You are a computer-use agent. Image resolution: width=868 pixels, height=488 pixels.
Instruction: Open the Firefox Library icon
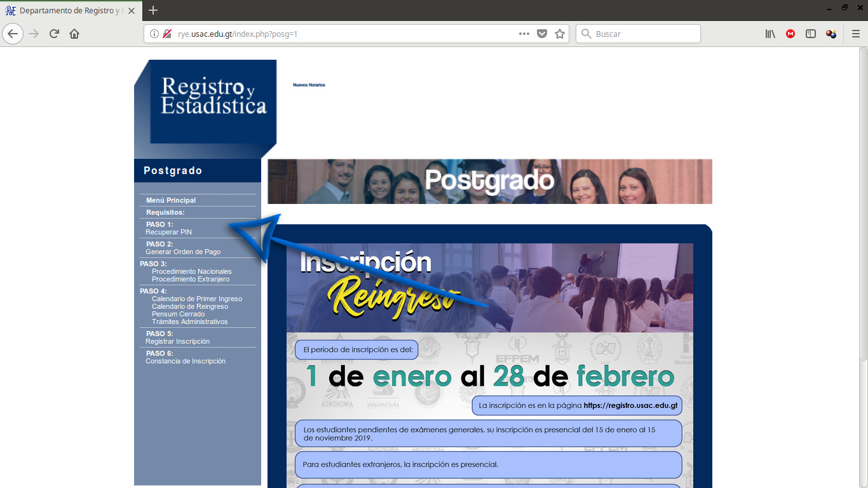[x=770, y=34]
